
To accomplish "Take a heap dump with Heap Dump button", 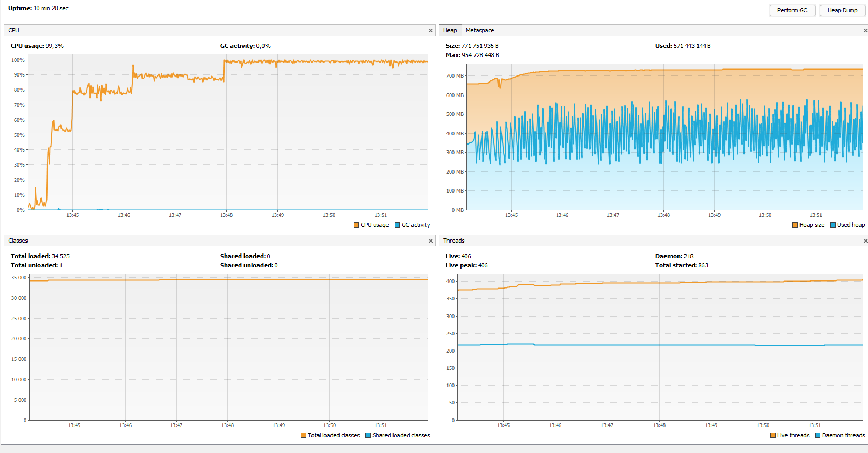I will pos(842,10).
